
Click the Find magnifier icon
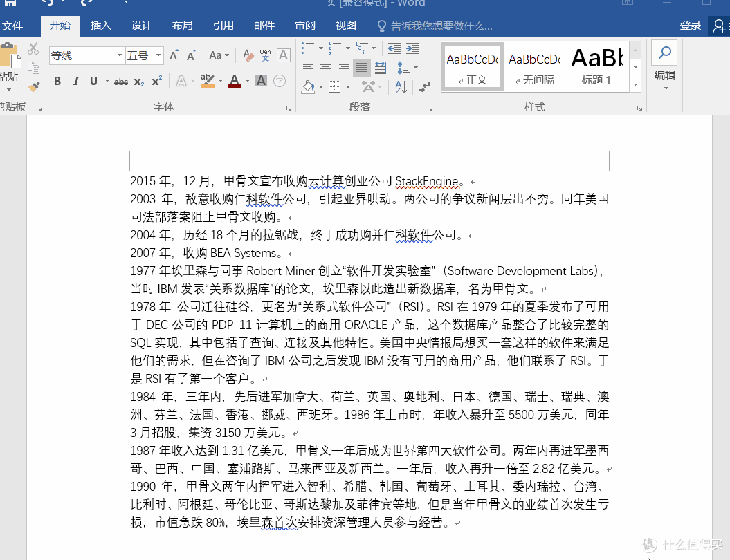click(665, 52)
